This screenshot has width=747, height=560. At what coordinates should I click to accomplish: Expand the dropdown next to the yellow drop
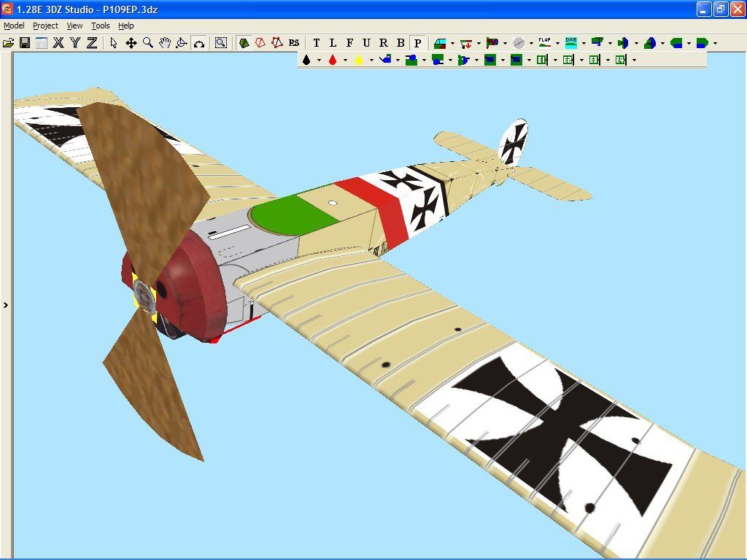point(371,60)
